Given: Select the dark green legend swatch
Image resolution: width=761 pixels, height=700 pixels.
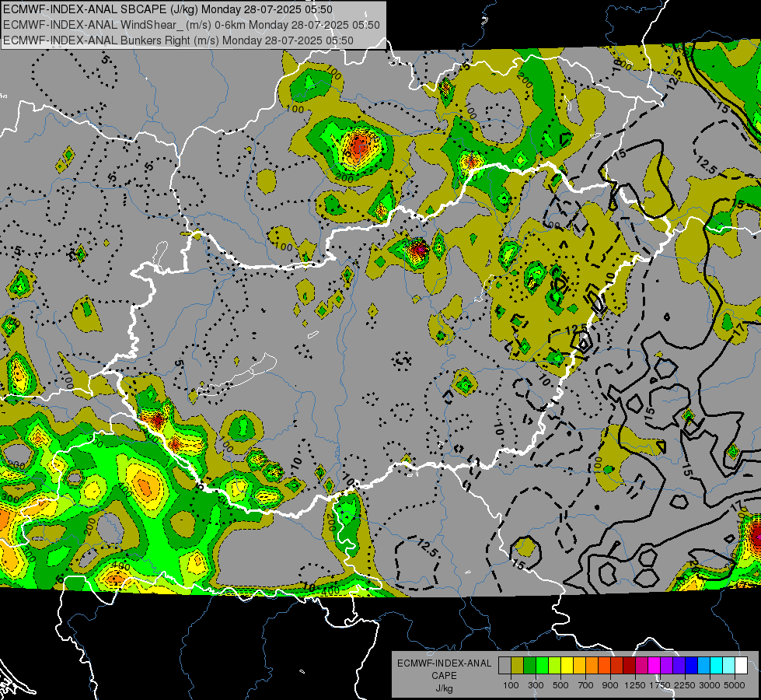Looking at the screenshot, I should tap(529, 666).
